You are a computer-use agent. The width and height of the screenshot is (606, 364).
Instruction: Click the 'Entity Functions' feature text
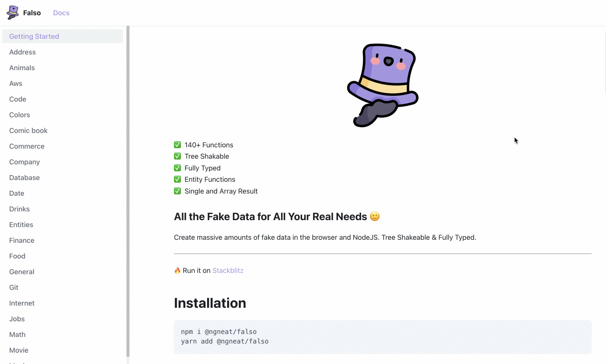click(210, 179)
